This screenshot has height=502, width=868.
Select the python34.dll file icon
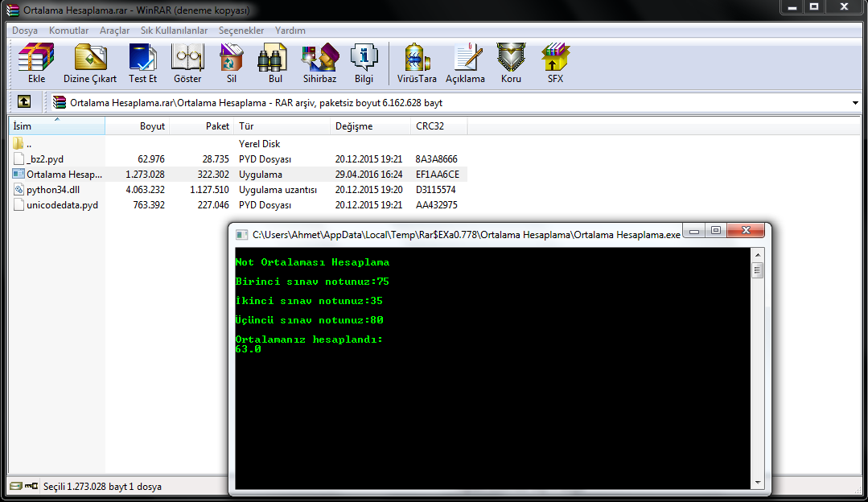[x=19, y=189]
